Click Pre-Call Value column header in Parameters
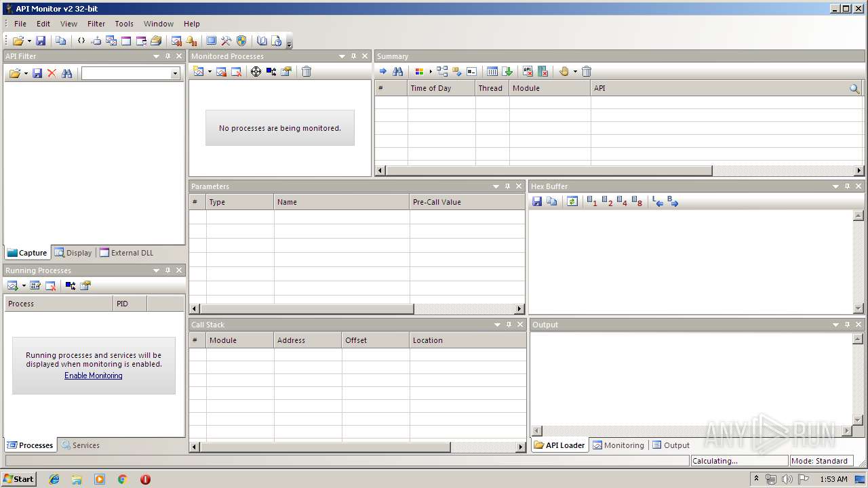Viewport: 868px width, 488px height. [467, 202]
